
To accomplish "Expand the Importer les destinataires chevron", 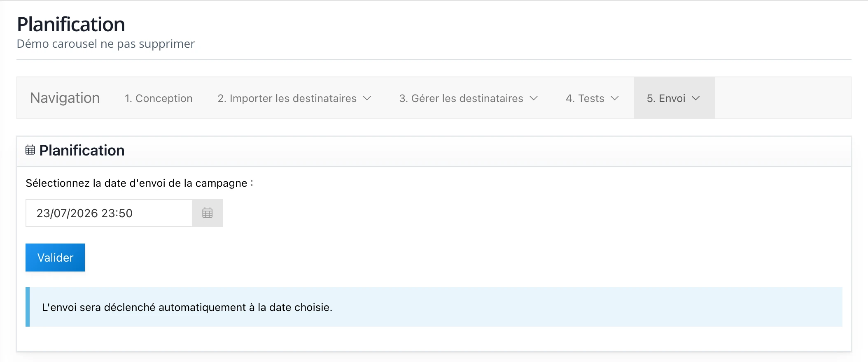I will tap(367, 98).
